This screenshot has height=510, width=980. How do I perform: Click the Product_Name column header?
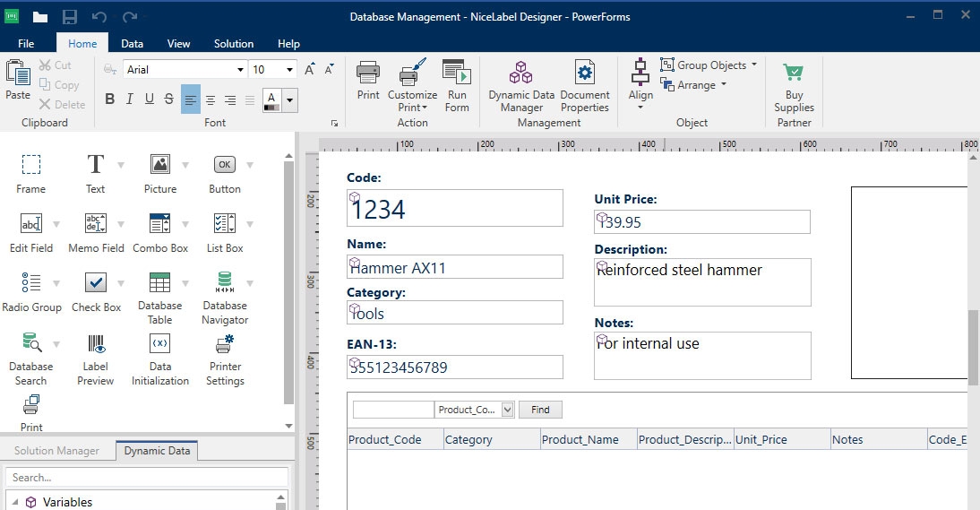pos(589,439)
